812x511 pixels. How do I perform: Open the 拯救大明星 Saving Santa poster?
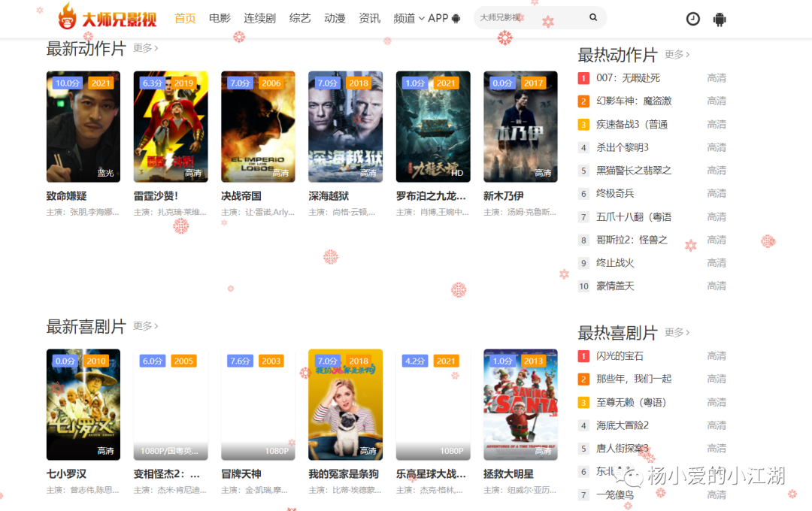tap(520, 404)
